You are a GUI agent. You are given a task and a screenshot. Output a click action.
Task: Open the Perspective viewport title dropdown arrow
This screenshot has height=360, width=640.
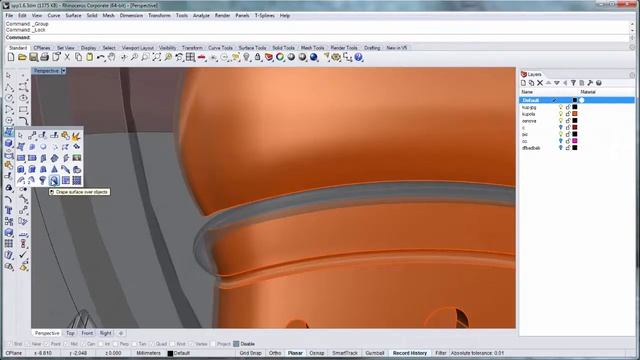pyautogui.click(x=63, y=71)
